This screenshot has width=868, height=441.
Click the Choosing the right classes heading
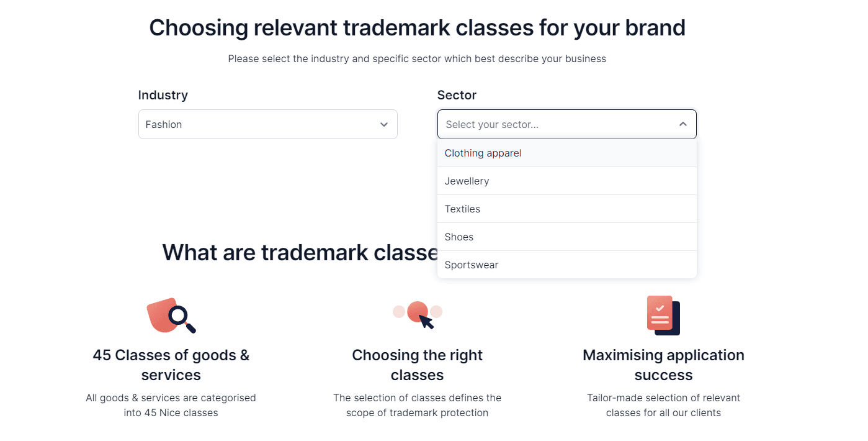[418, 365]
